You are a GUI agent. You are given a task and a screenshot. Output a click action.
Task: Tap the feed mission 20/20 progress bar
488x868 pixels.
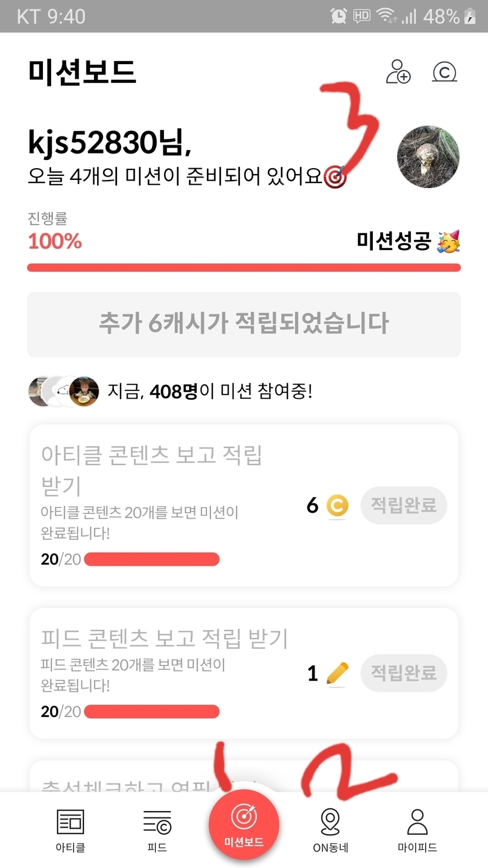click(152, 712)
